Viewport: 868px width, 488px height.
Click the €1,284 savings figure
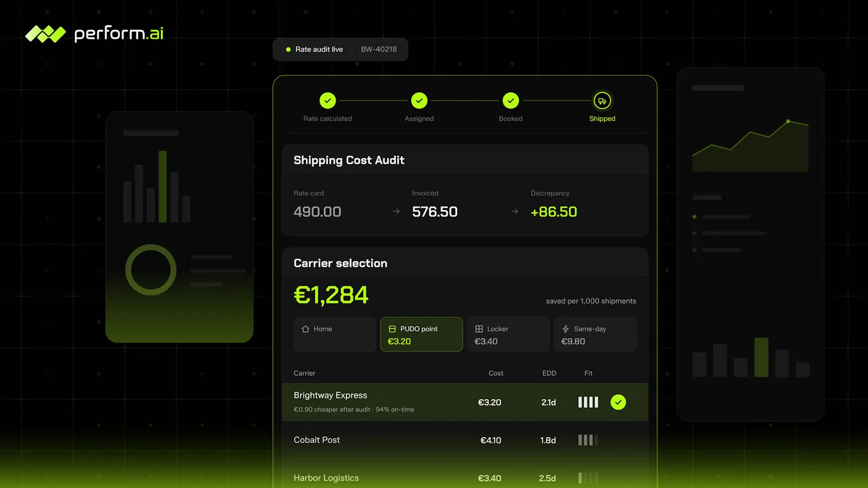coord(331,296)
